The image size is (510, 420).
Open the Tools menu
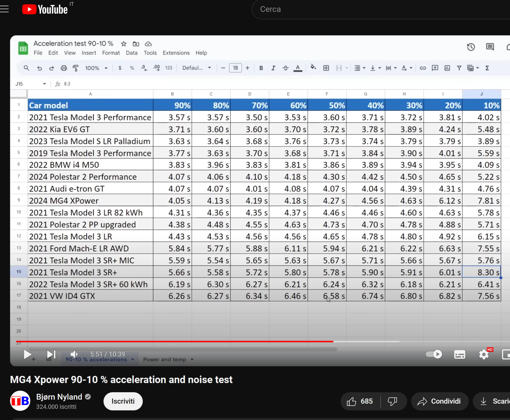(150, 53)
